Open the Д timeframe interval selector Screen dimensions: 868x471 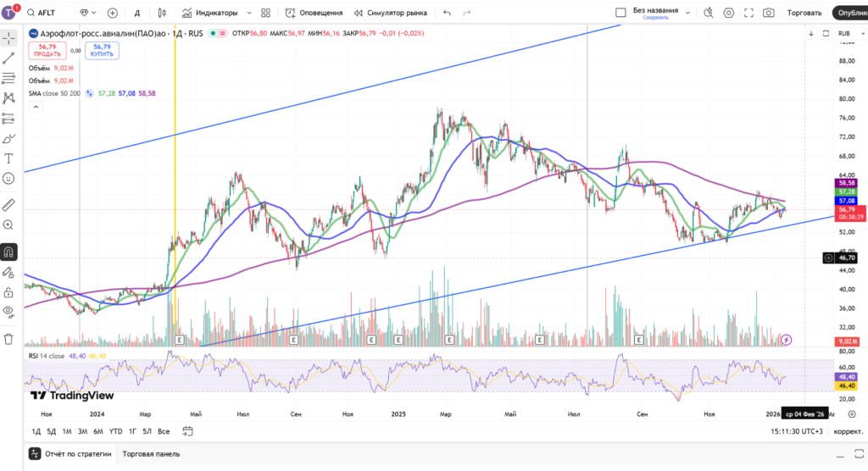[x=137, y=13]
